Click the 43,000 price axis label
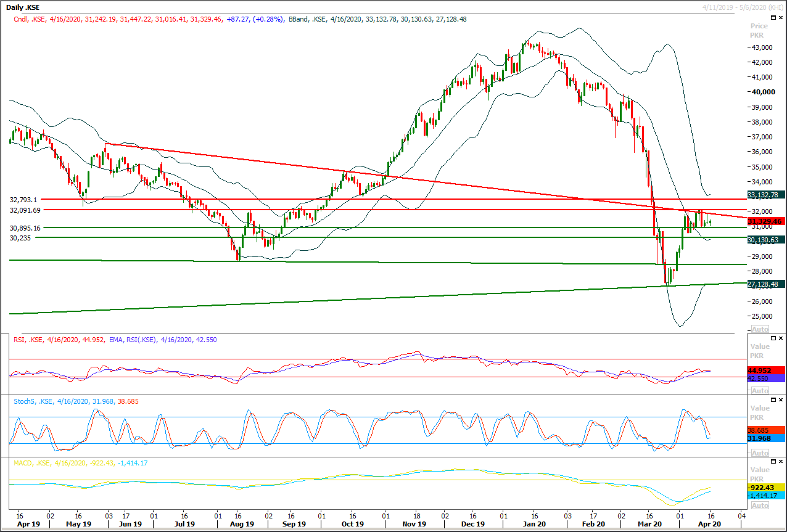The height and width of the screenshot is (532, 787). tap(762, 47)
